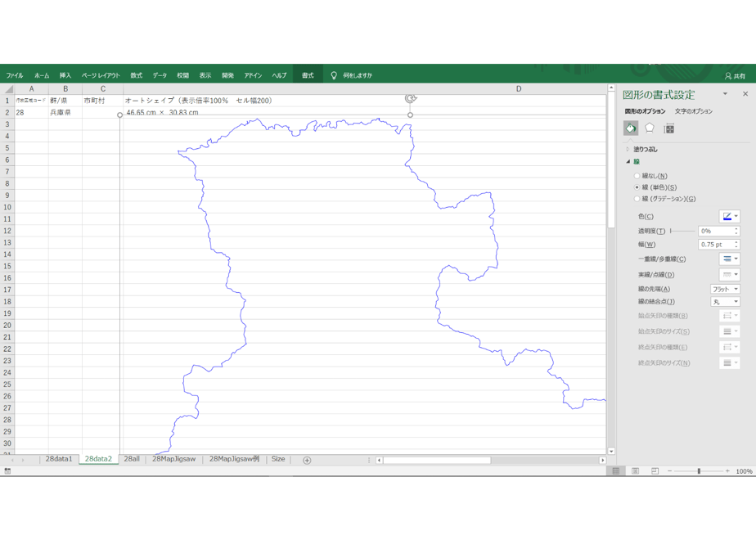Add a new sheet with the plus icon
Image resolution: width=756 pixels, height=540 pixels.
307,460
